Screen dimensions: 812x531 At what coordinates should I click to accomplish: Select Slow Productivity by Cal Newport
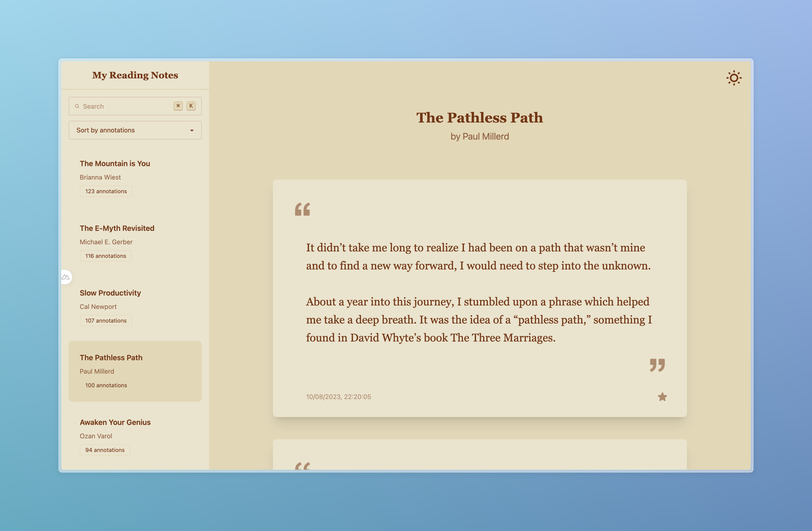click(x=110, y=293)
